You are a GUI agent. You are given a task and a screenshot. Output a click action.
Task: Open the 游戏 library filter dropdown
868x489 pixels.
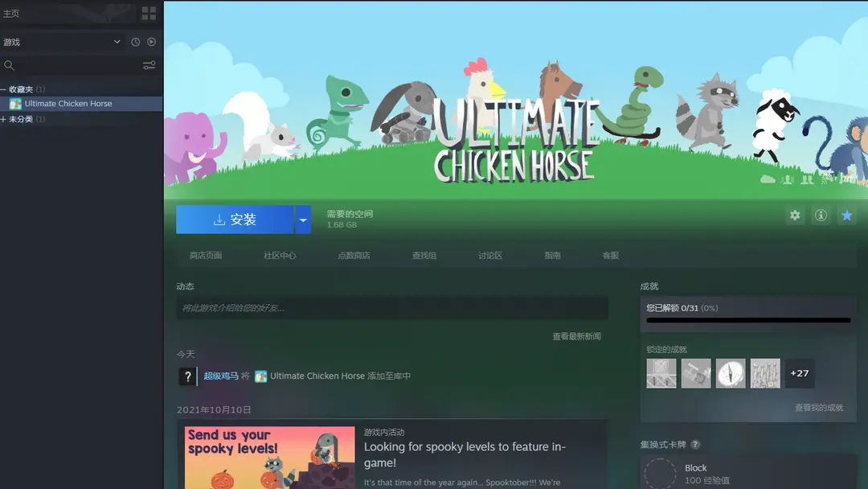pyautogui.click(x=62, y=42)
